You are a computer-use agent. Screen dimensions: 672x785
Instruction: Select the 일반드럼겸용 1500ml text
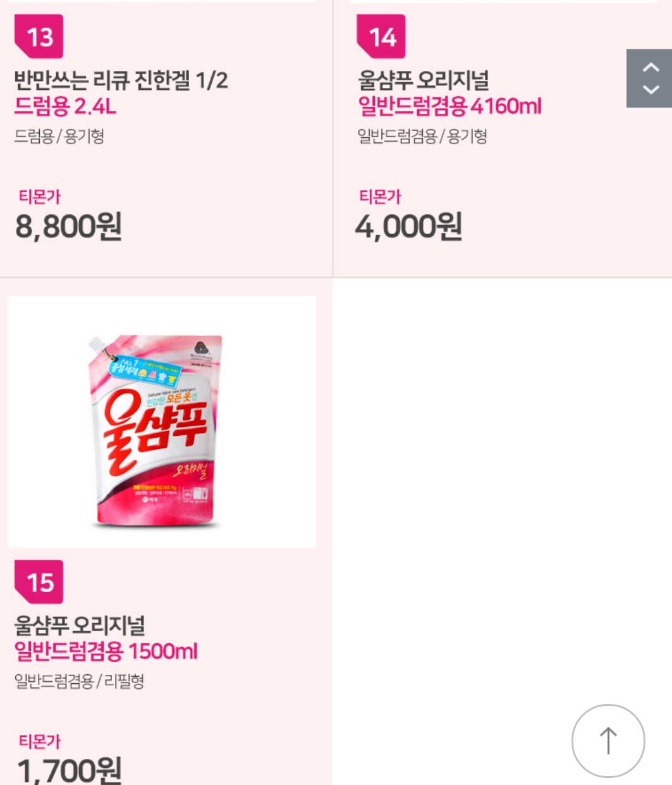(106, 651)
